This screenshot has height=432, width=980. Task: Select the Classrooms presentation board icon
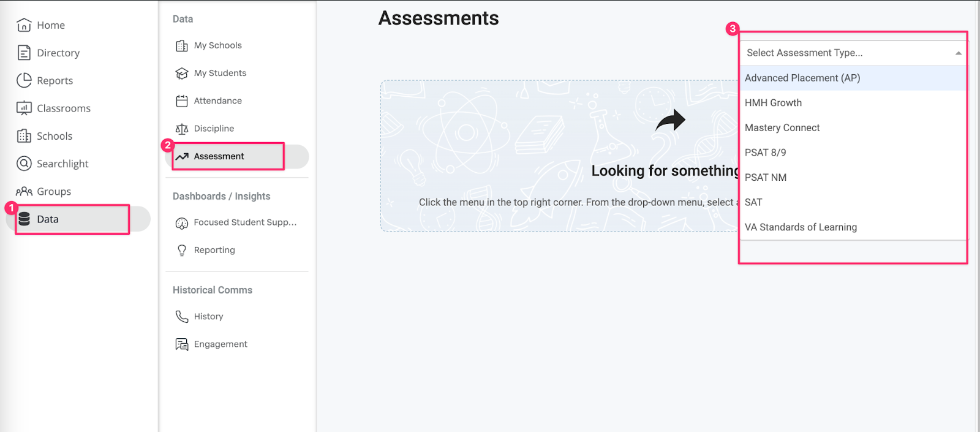(24, 108)
